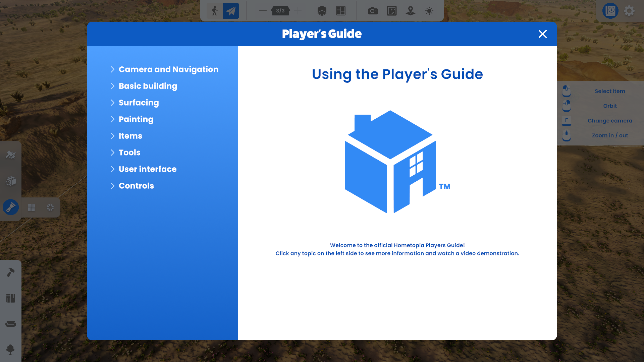Click the Welcome to Hometopia text
The width and height of the screenshot is (644, 362).
click(x=397, y=245)
